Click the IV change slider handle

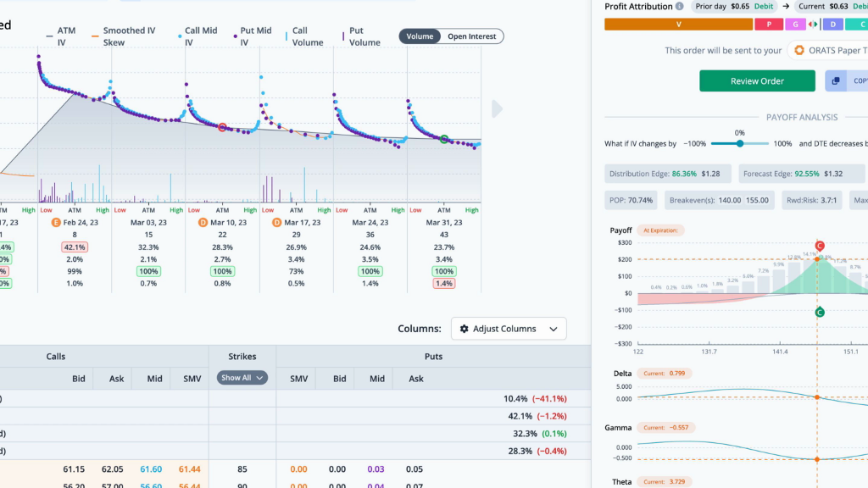click(739, 143)
